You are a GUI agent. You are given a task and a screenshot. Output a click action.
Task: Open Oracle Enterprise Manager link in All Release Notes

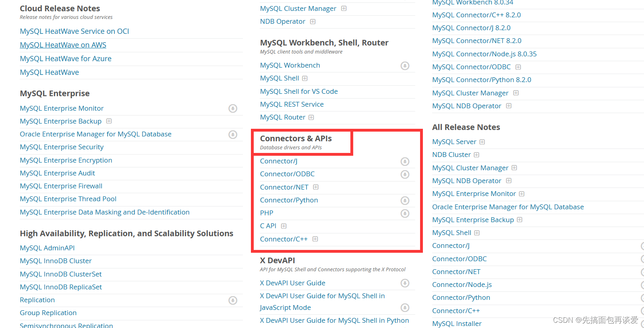point(508,207)
